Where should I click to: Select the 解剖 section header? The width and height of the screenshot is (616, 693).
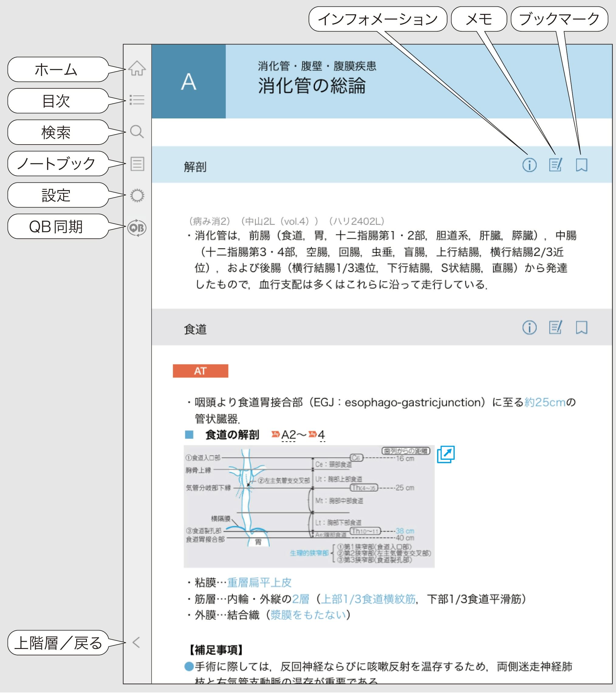click(x=382, y=164)
